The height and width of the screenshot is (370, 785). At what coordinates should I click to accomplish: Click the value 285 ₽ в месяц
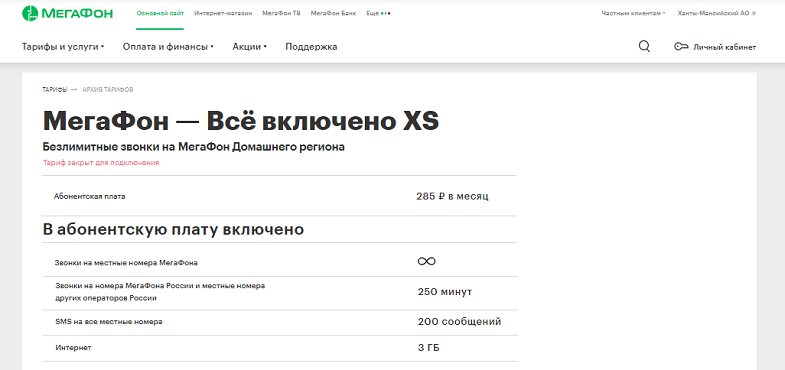coord(452,196)
